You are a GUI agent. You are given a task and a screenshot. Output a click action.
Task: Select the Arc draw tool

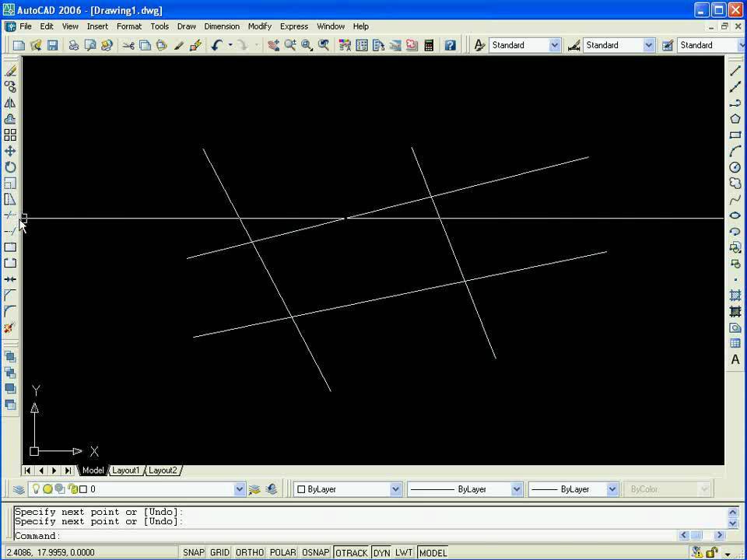735,151
